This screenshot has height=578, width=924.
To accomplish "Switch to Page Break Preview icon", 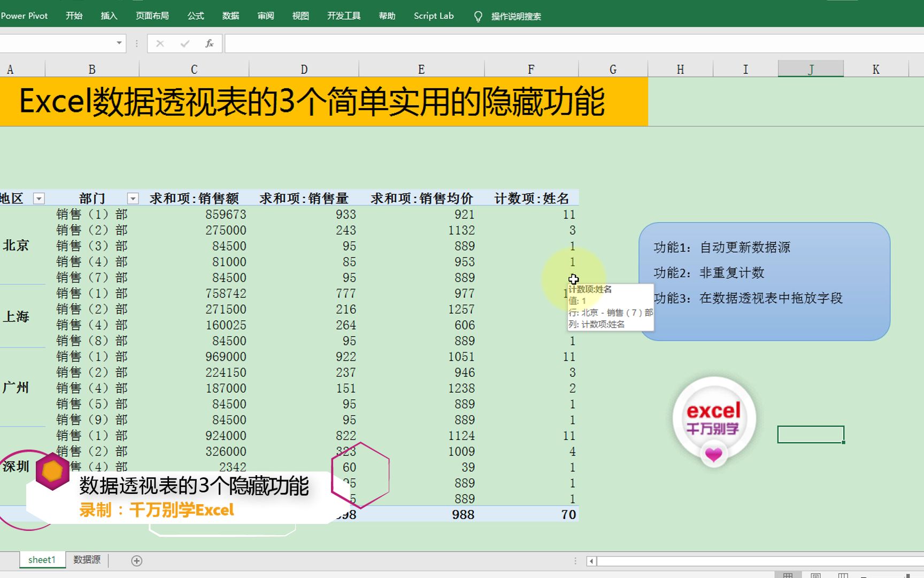I will coord(843,575).
